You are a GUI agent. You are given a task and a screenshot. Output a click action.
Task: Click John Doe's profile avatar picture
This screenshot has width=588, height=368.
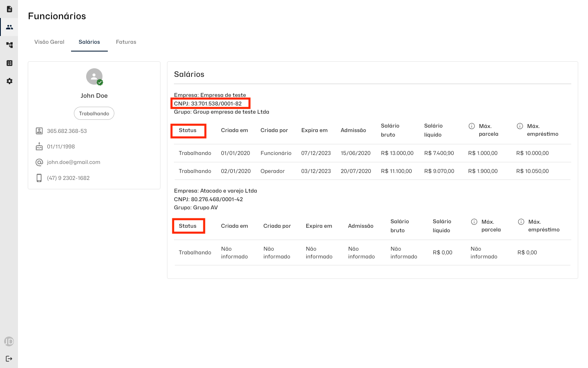[x=94, y=76]
